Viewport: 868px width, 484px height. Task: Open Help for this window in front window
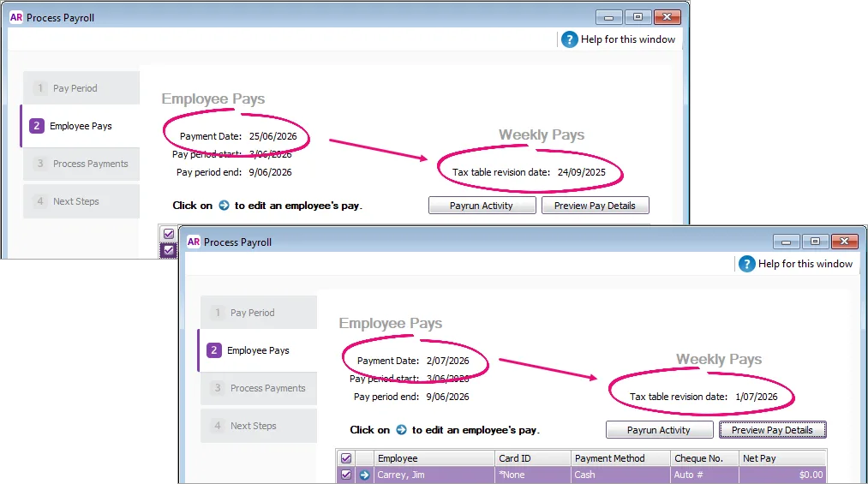tap(795, 264)
